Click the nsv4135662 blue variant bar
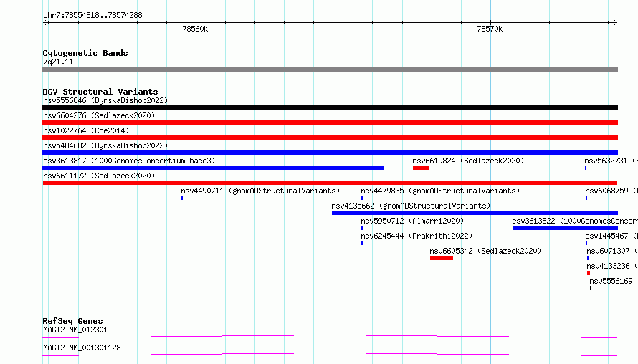Viewport: 638px width, 364px height. point(475,213)
